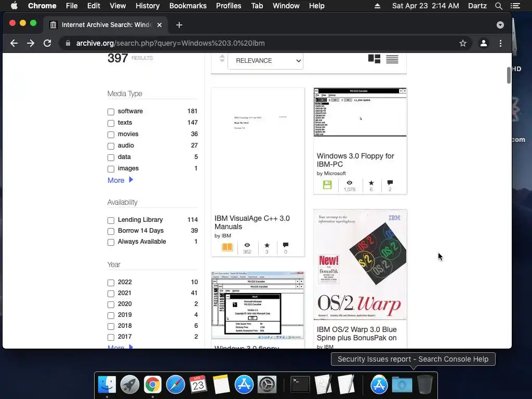Close the Internet Archive Search tab

[x=159, y=25]
